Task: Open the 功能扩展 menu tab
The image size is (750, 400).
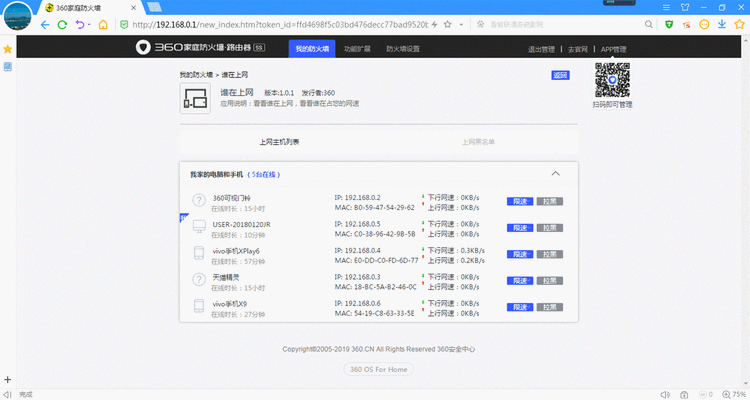Action: pyautogui.click(x=357, y=49)
